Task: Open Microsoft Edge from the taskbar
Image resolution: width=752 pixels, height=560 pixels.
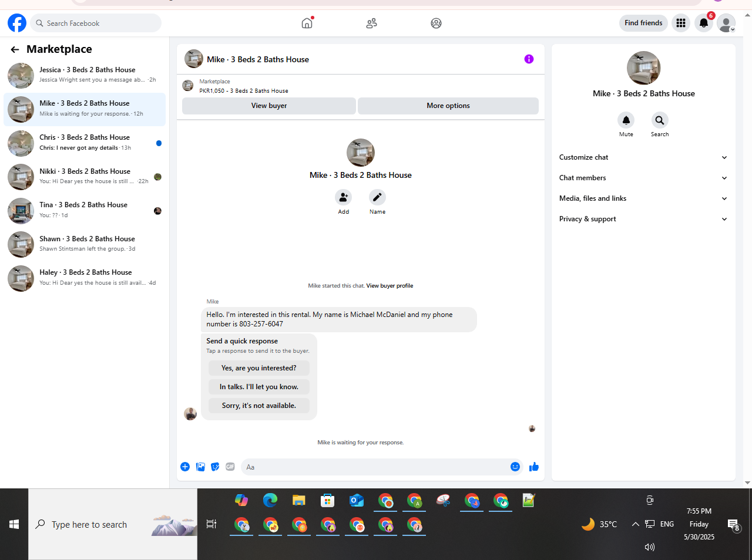Action: 270,500
